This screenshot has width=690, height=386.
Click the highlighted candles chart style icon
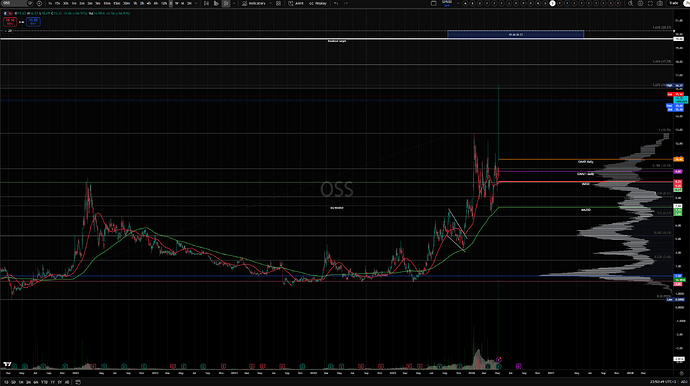click(x=226, y=3)
